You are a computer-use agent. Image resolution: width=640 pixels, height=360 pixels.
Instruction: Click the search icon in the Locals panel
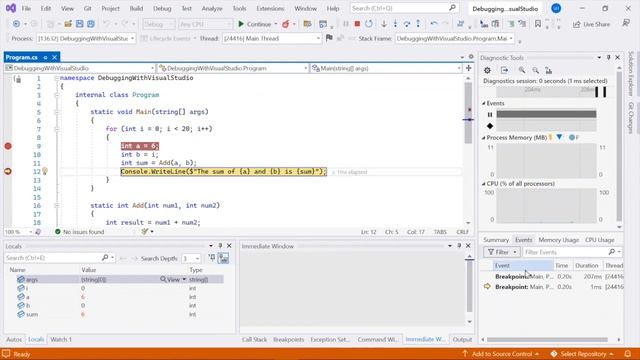(104, 258)
